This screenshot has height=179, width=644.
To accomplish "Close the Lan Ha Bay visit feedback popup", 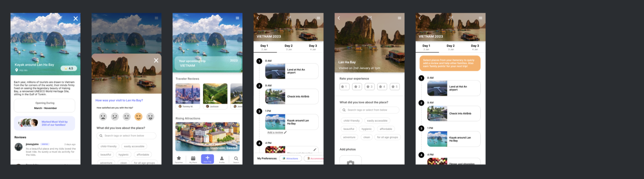I will pyautogui.click(x=156, y=60).
